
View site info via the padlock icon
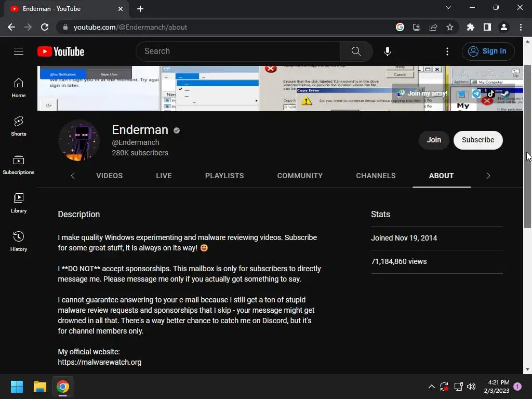65,27
